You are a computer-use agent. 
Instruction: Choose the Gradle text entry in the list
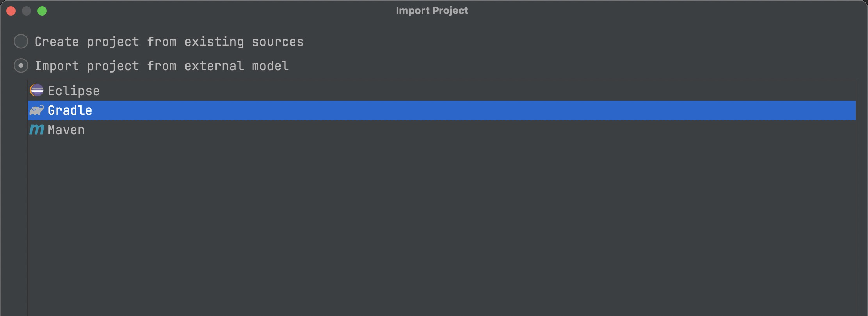(x=70, y=110)
